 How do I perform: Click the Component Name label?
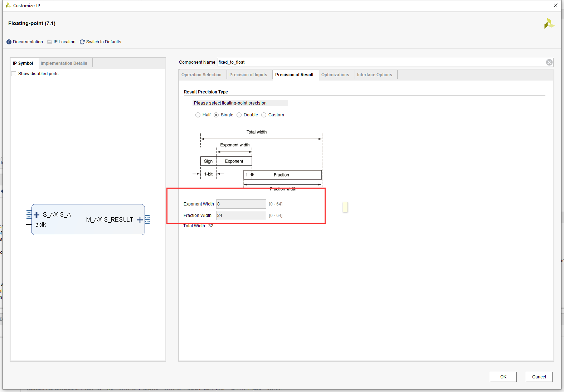pos(197,62)
